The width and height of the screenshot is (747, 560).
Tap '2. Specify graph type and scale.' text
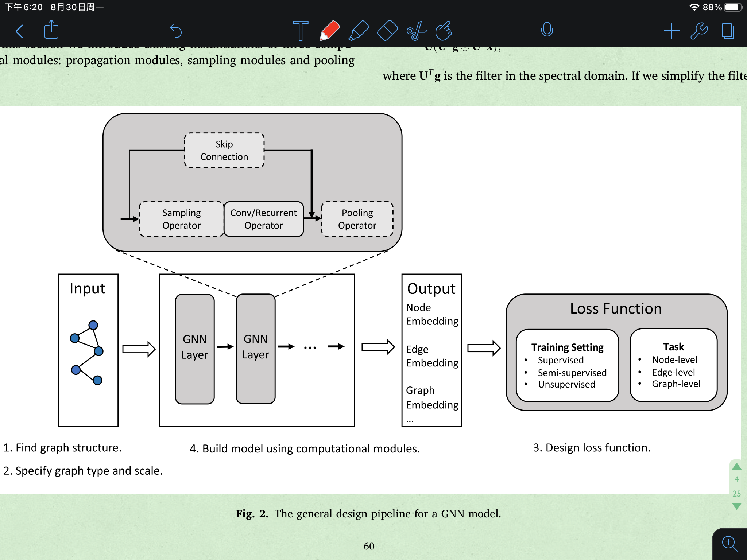pyautogui.click(x=83, y=471)
